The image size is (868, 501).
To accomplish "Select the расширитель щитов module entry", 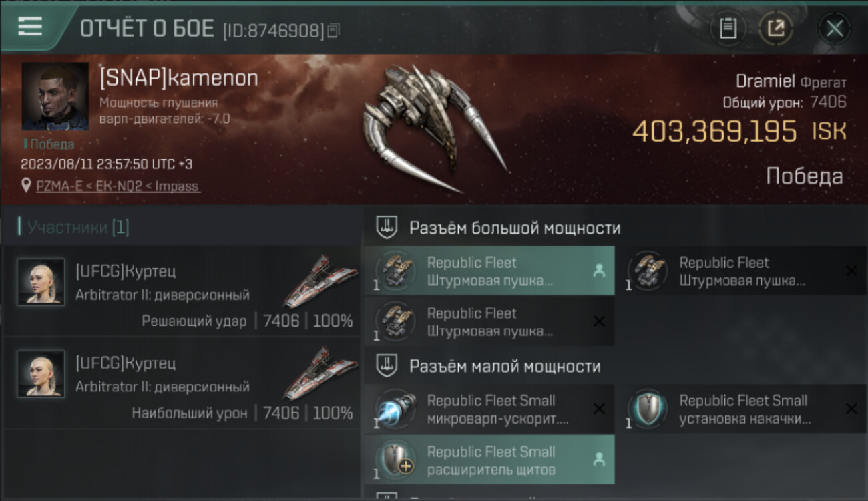I will (489, 460).
